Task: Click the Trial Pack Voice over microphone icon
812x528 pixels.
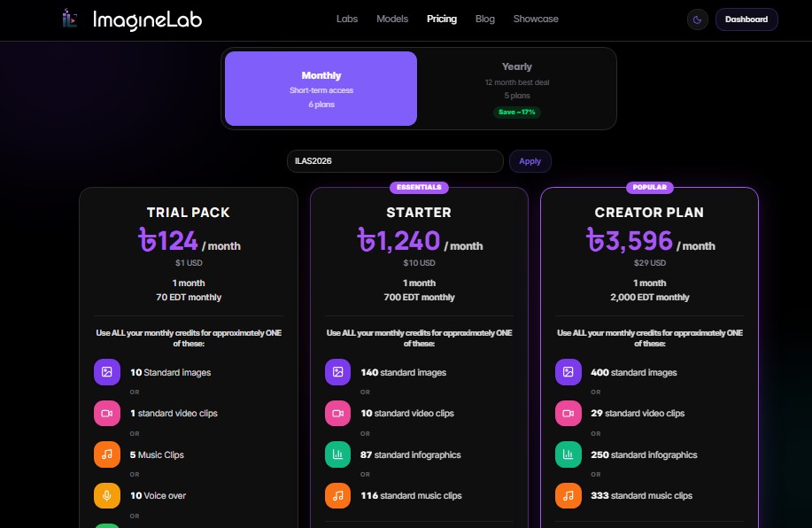Action: tap(106, 495)
